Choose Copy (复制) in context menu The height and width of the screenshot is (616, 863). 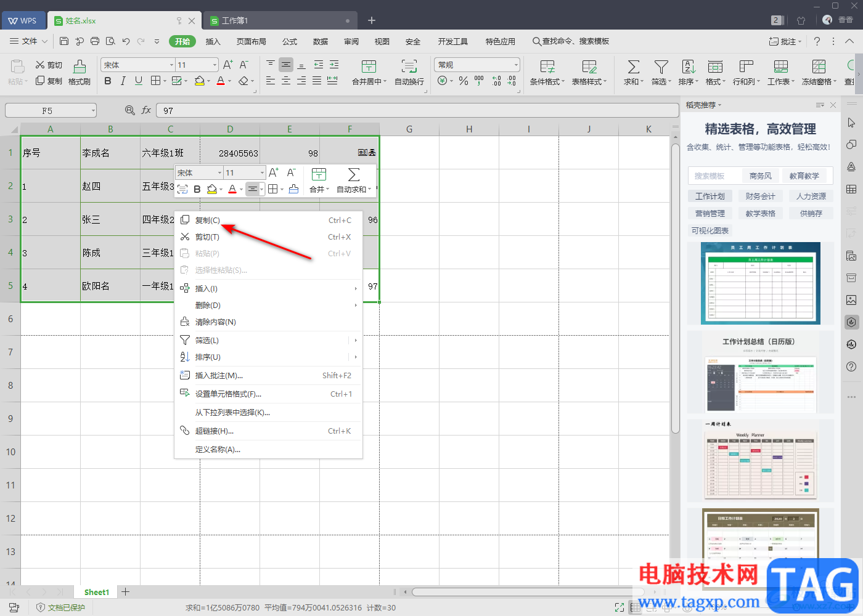point(268,220)
